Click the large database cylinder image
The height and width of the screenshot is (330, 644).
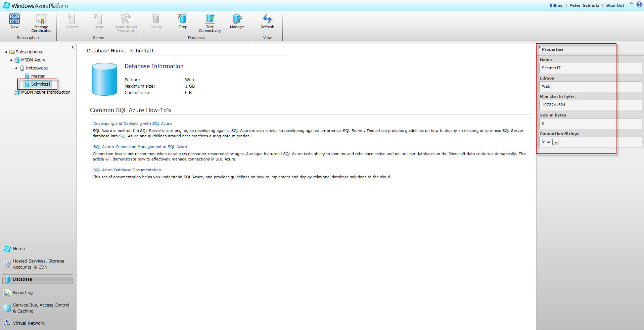point(105,79)
